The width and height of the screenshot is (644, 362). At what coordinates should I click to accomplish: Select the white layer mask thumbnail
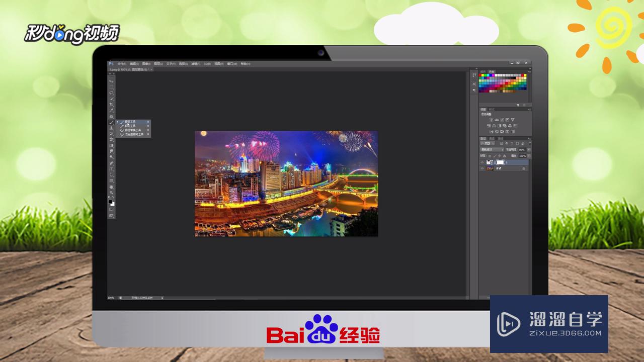click(x=501, y=162)
